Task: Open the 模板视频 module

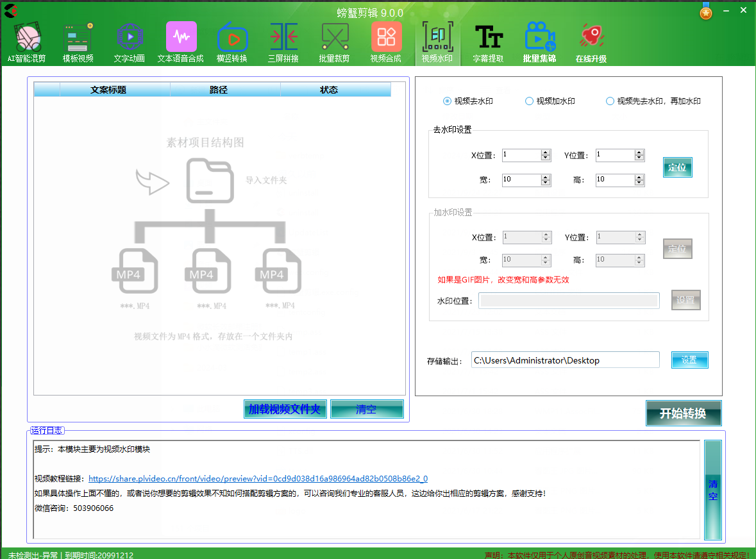Action: coord(78,43)
